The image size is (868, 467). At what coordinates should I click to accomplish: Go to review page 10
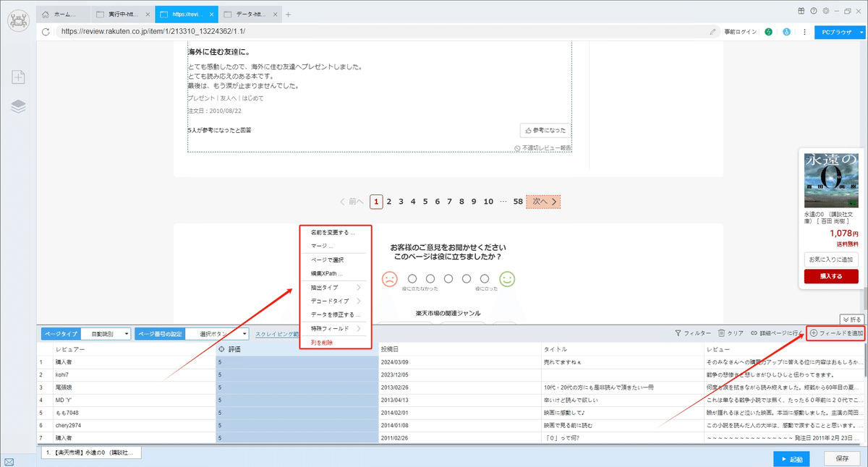tap(488, 202)
